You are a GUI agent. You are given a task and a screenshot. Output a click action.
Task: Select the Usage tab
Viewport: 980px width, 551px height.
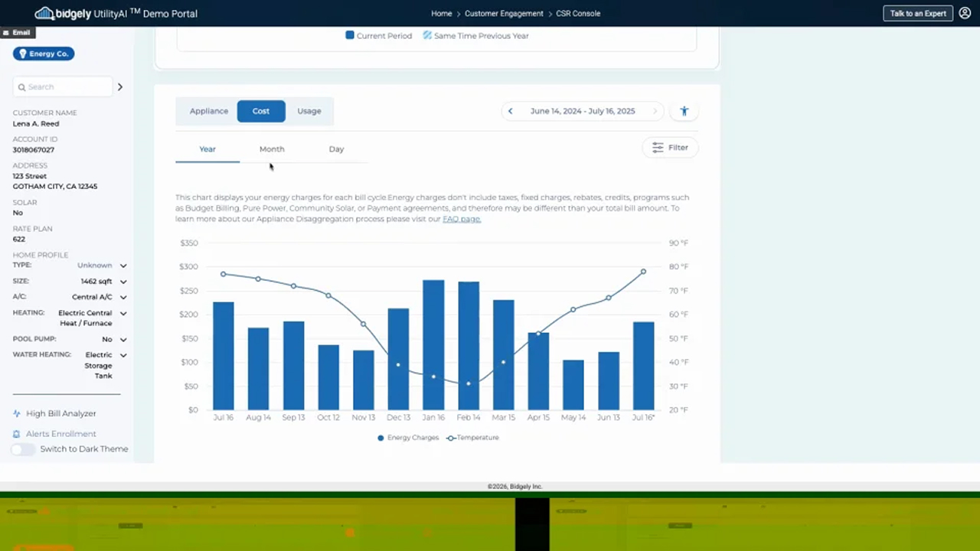309,111
